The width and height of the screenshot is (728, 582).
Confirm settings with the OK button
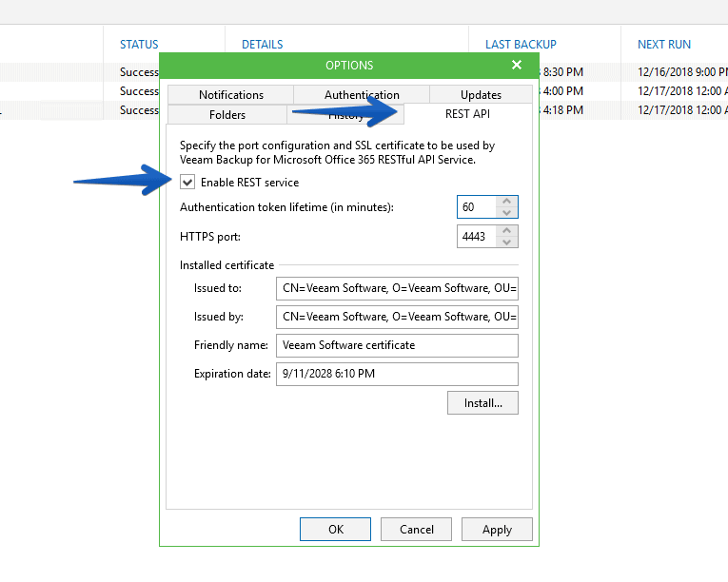click(x=335, y=529)
